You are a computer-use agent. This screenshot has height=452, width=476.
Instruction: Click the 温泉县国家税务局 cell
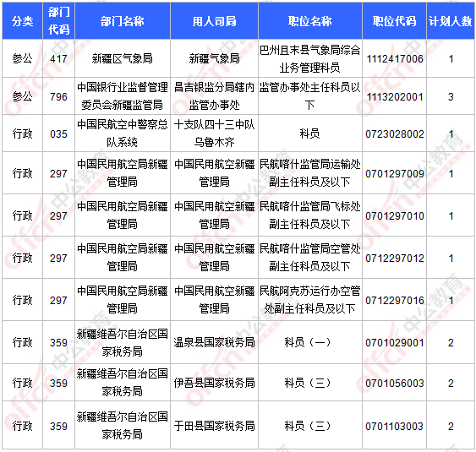point(214,342)
